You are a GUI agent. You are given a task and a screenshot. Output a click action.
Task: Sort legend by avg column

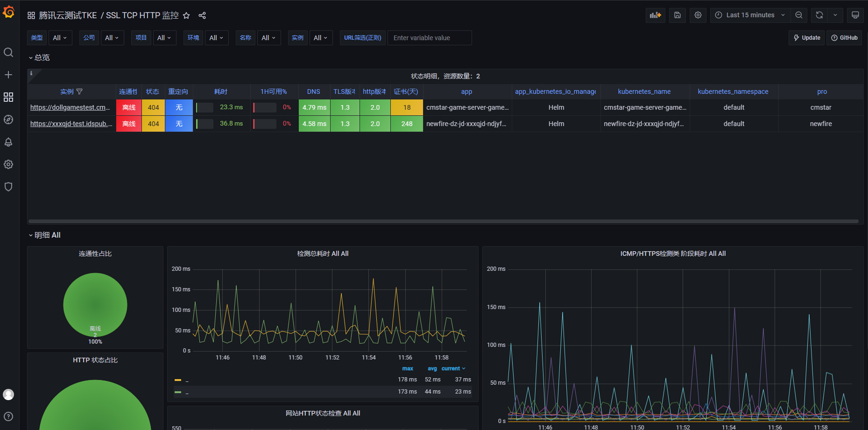432,368
